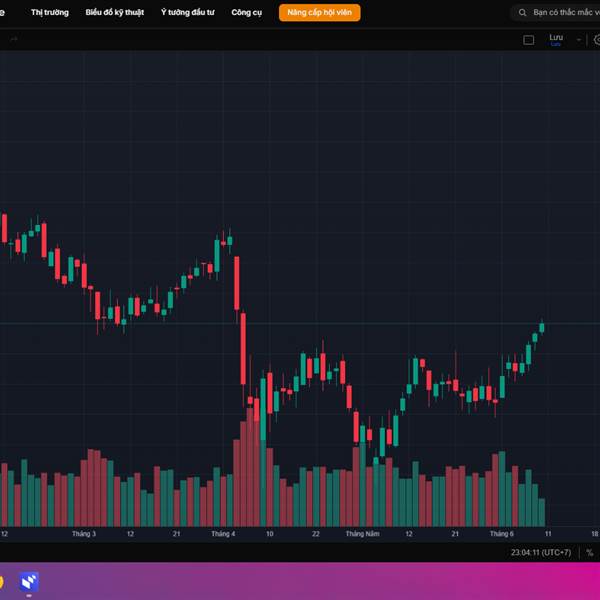Click the 10 date label on time axis

(269, 533)
